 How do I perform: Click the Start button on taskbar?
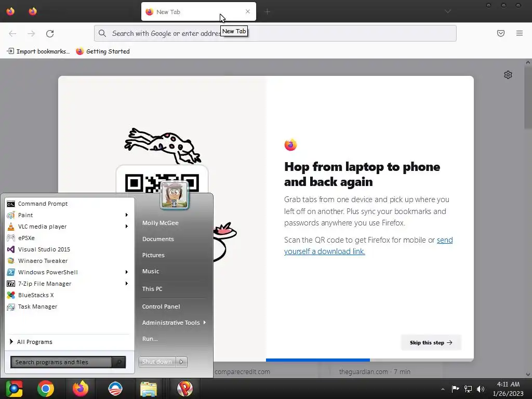pyautogui.click(x=14, y=389)
